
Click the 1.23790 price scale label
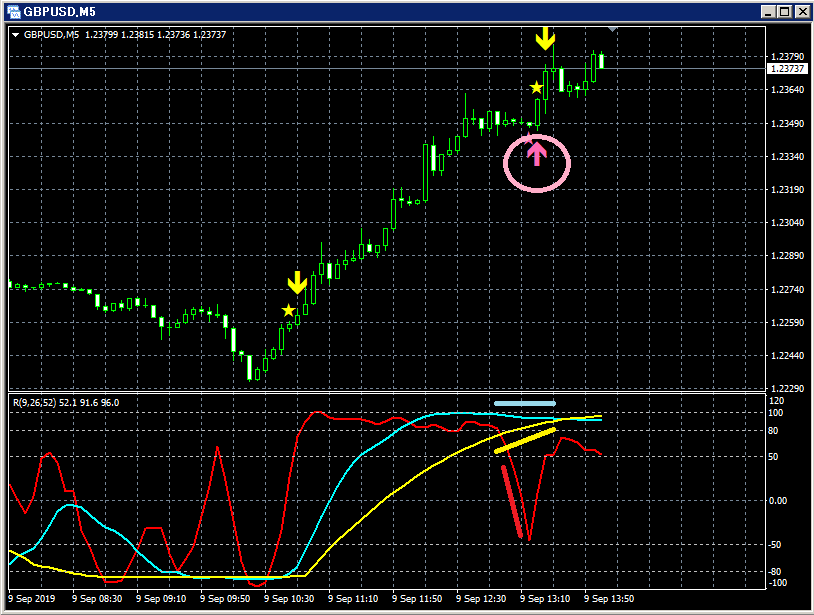point(788,57)
